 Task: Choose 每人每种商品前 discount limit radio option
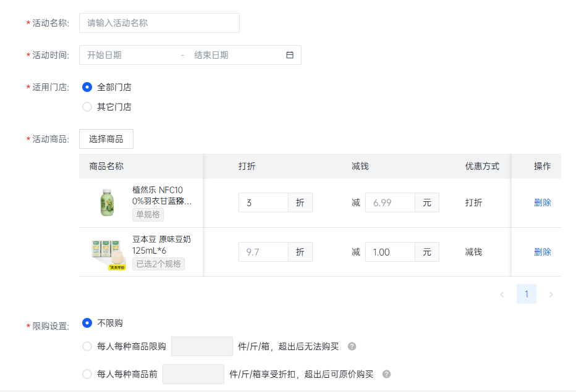click(x=87, y=374)
